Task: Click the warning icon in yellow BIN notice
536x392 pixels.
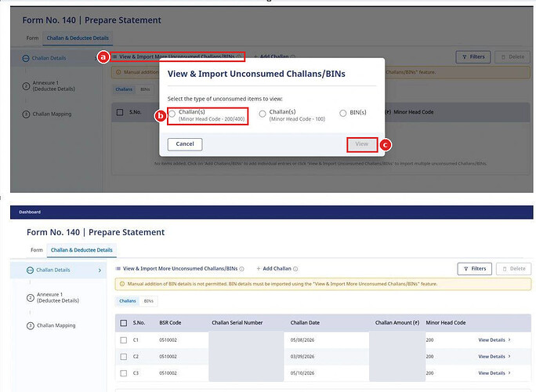Action: point(122,284)
